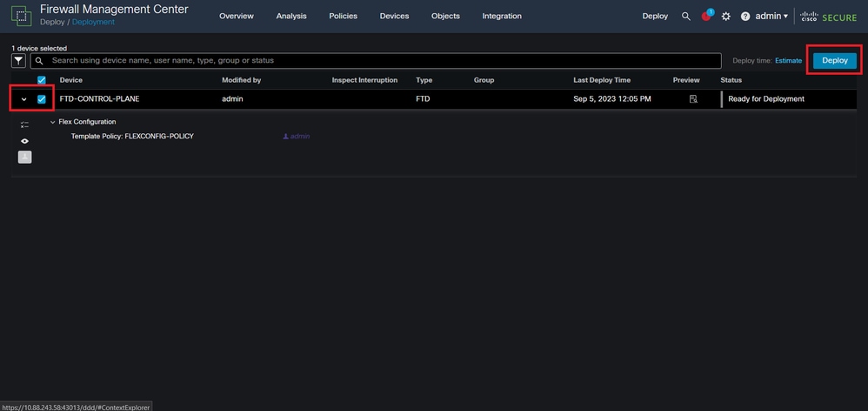Open the Overview menu
The height and width of the screenshot is (411, 868).
(237, 16)
